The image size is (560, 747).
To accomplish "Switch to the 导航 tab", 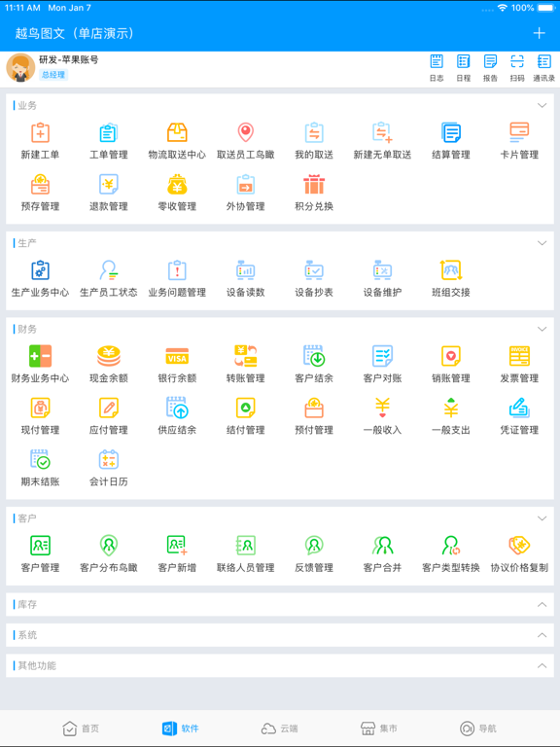I will pyautogui.click(x=478, y=729).
